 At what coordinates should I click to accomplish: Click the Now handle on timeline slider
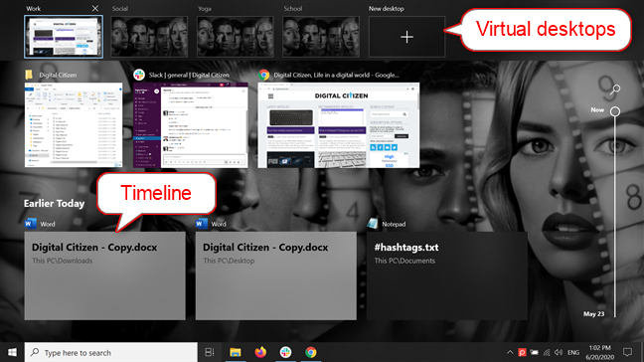pos(615,111)
